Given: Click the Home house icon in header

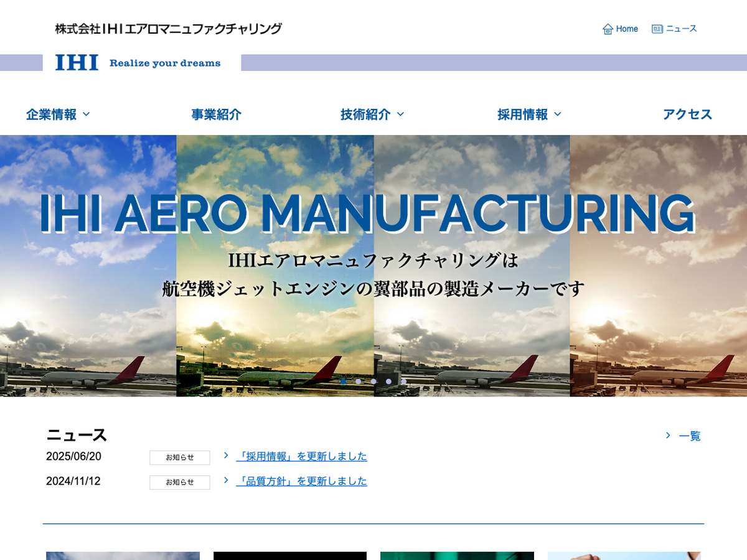Looking at the screenshot, I should pyautogui.click(x=608, y=29).
